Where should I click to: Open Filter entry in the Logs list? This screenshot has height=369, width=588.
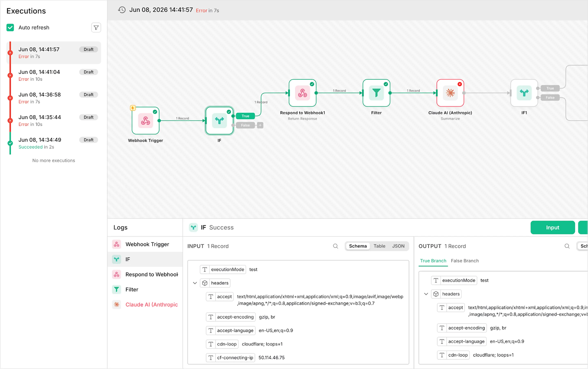pyautogui.click(x=145, y=289)
